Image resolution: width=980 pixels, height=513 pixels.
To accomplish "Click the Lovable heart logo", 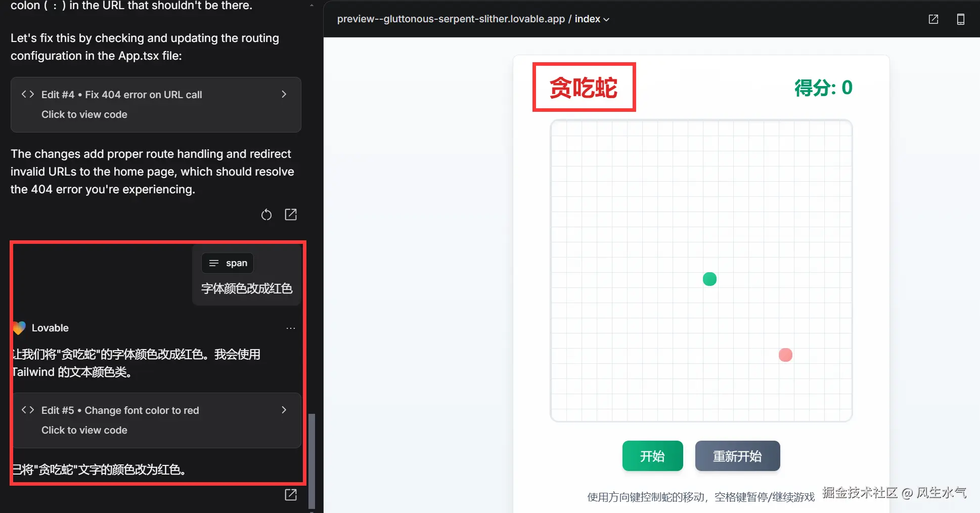I will pos(19,328).
